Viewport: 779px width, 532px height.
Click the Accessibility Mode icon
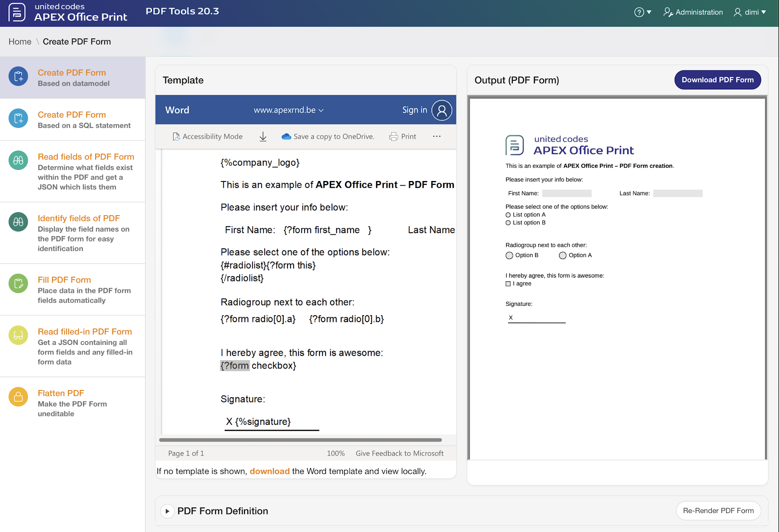point(176,137)
